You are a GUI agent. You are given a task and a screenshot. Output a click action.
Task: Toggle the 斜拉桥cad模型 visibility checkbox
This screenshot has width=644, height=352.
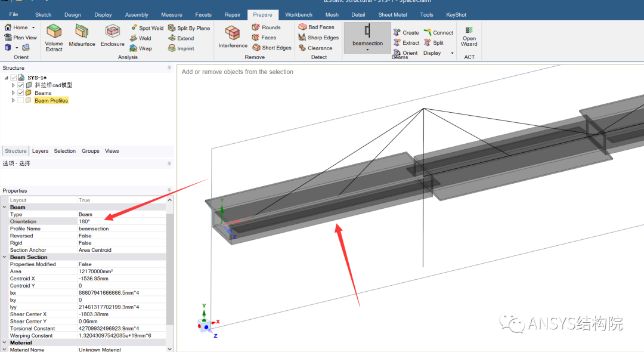(x=20, y=85)
